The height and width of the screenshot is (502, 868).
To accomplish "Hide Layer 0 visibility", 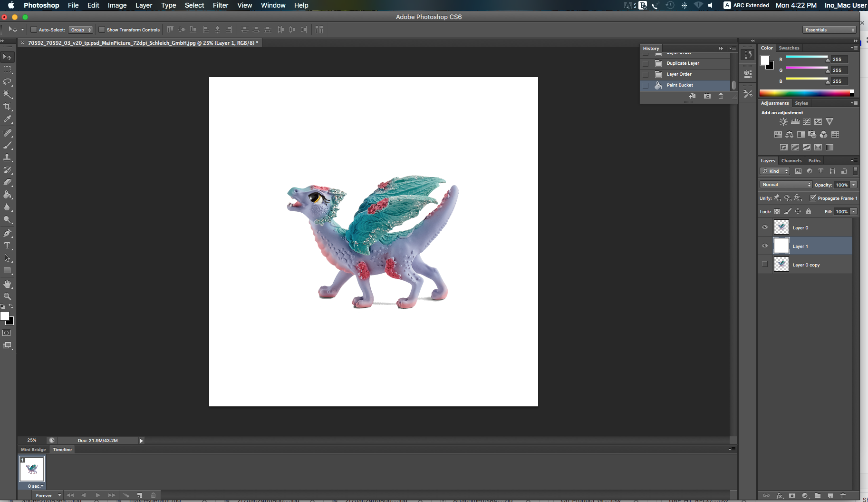I will pos(765,227).
